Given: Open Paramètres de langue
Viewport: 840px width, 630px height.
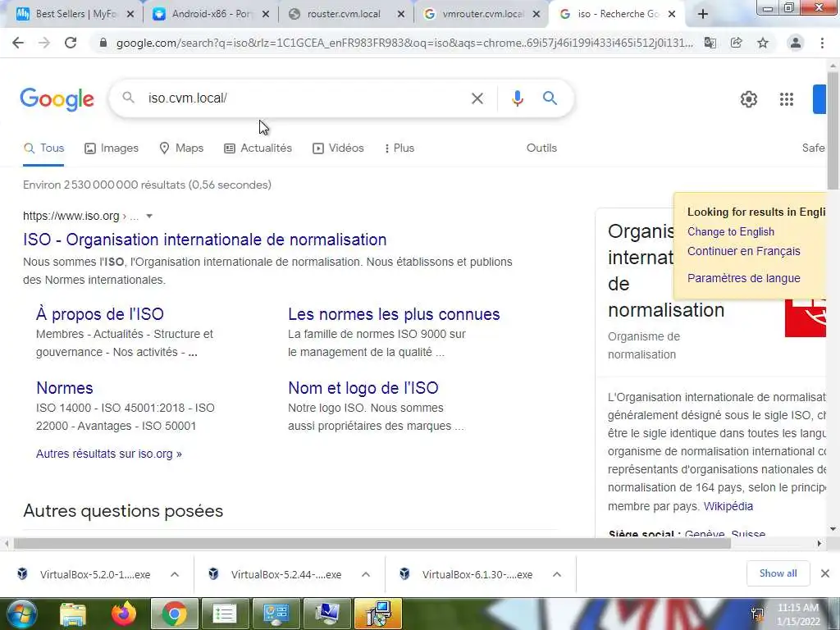Looking at the screenshot, I should (743, 279).
